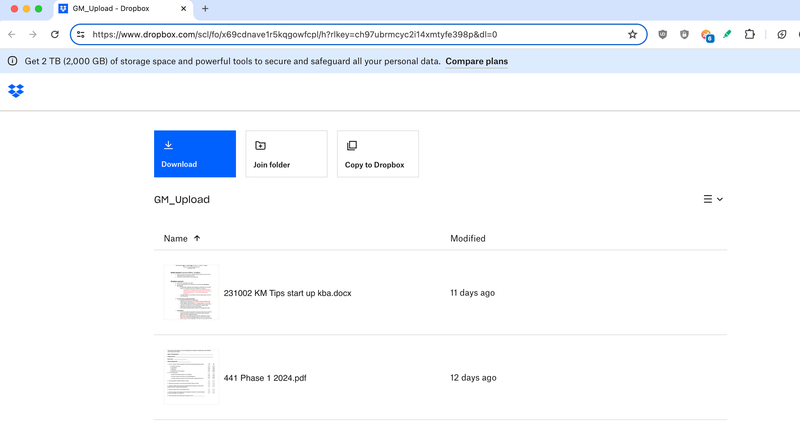Open a new browser tab
Image resolution: width=800 pixels, height=430 pixels.
205,9
